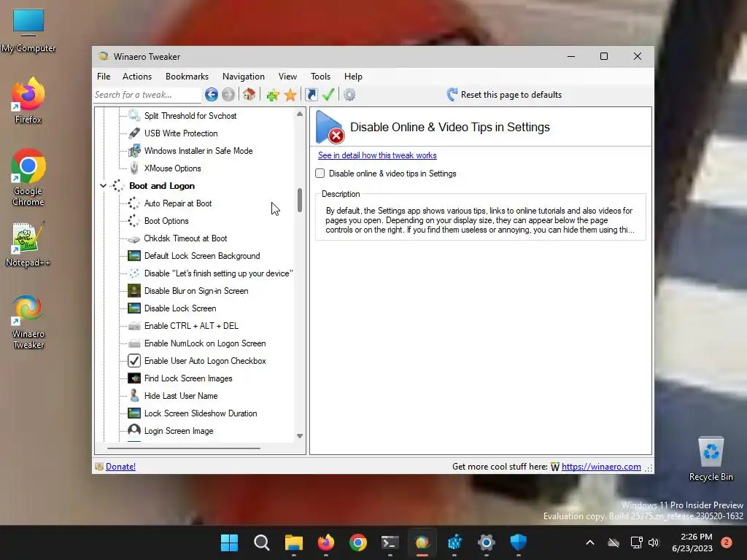Click the Notepad++ desktop shortcut
This screenshot has height=560, width=747.
coord(28,244)
